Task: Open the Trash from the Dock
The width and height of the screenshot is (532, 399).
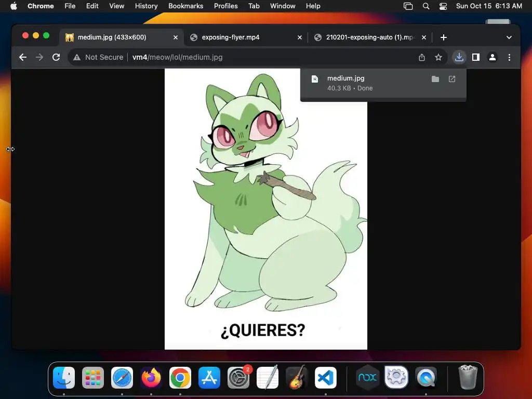Action: click(468, 377)
